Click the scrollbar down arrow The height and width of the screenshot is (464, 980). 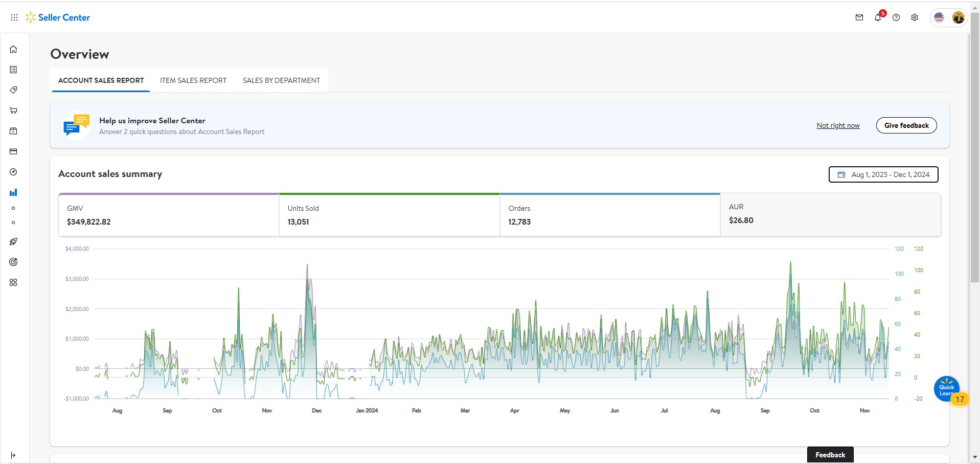coord(975,457)
